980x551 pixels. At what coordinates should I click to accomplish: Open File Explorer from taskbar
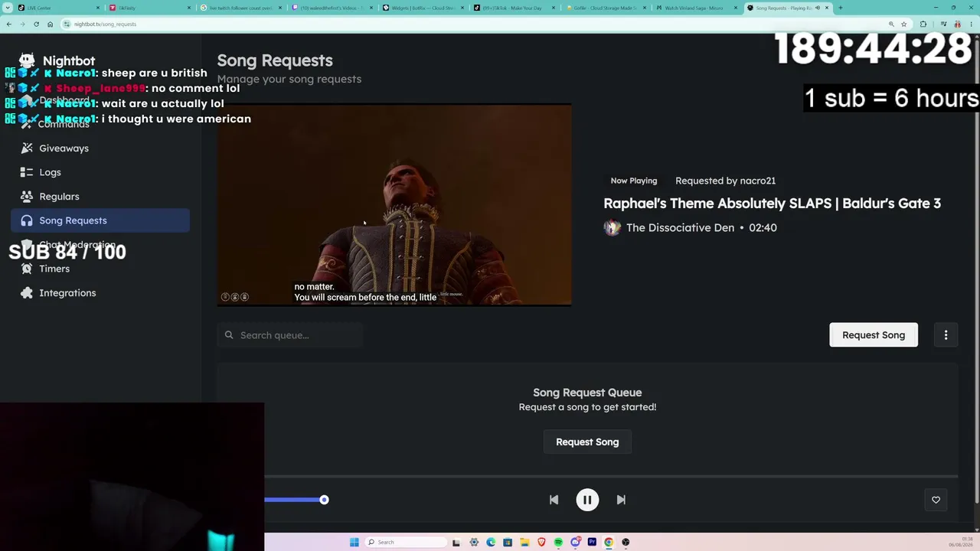(x=524, y=542)
